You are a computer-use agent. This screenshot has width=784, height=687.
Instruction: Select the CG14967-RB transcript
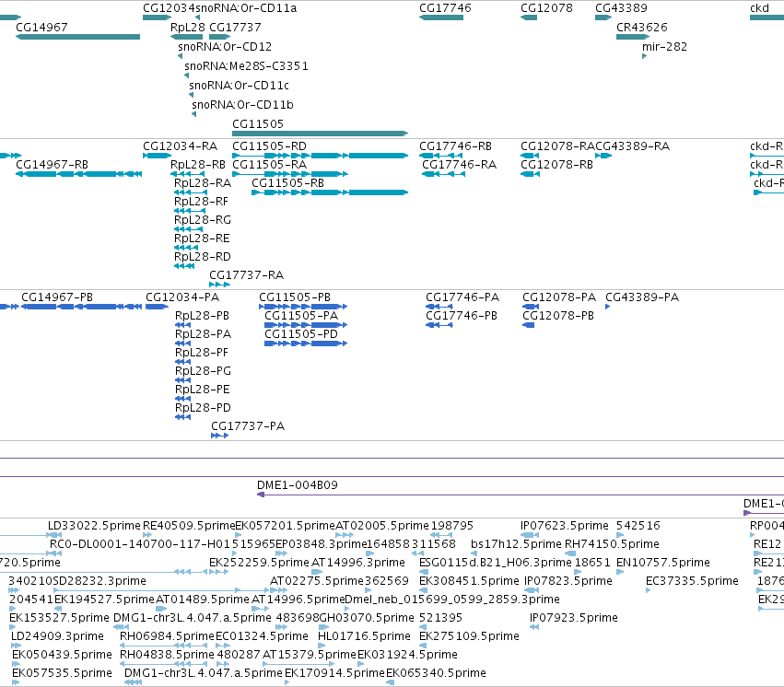click(78, 174)
